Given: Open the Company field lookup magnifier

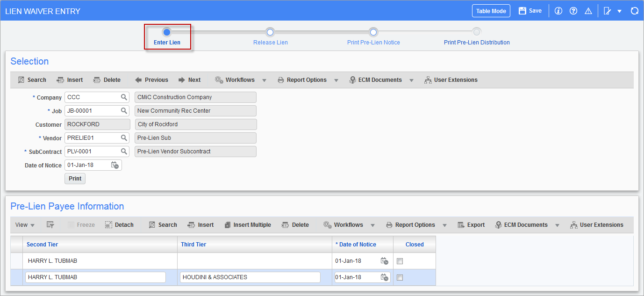Looking at the screenshot, I should [x=124, y=97].
